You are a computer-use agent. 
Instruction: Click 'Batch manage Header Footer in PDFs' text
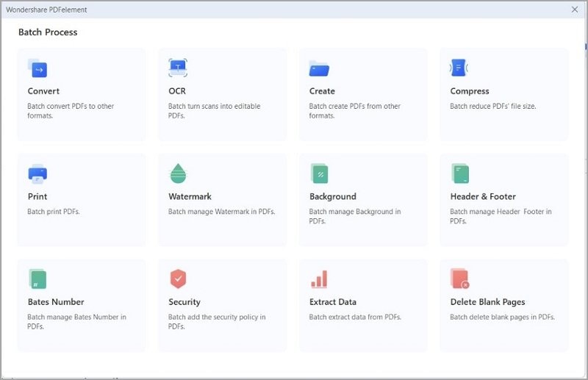501,216
